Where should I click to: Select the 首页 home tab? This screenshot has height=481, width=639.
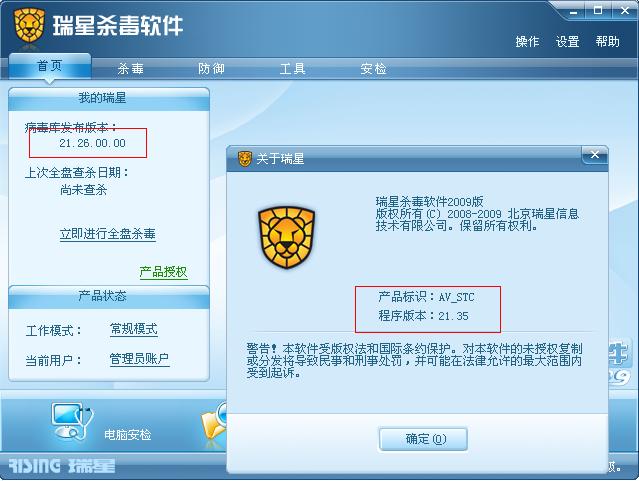[50, 66]
